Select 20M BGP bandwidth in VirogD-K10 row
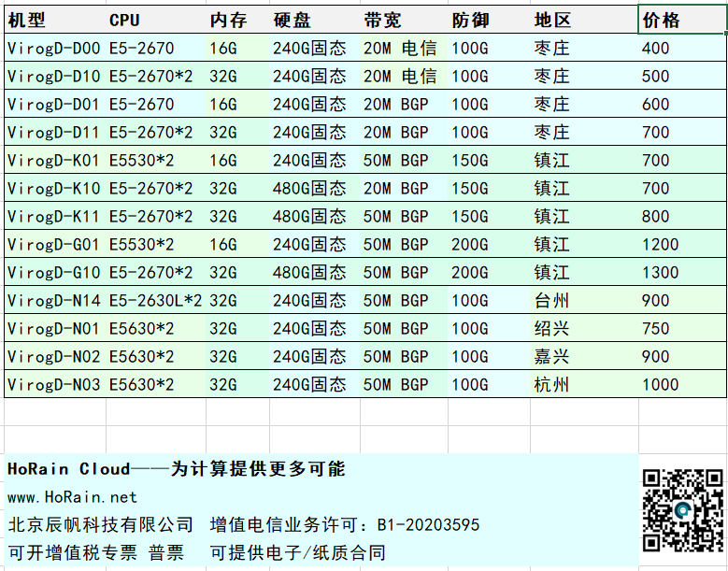Screen dimensions: 728x571 tap(404, 188)
